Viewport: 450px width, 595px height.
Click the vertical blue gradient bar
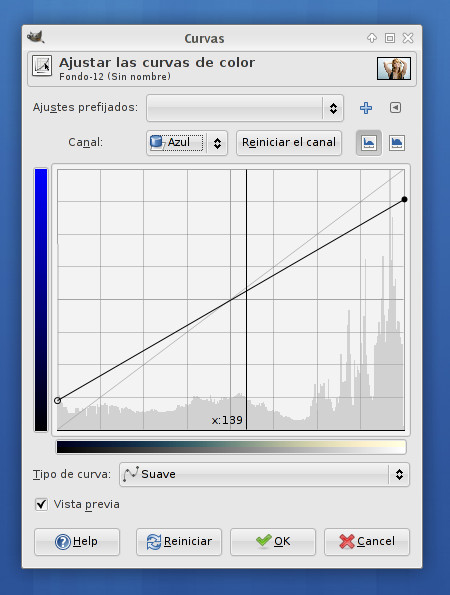click(x=41, y=300)
